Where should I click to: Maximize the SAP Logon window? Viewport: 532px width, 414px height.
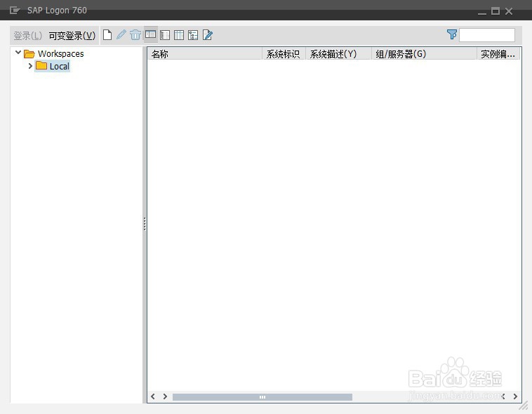pos(496,11)
